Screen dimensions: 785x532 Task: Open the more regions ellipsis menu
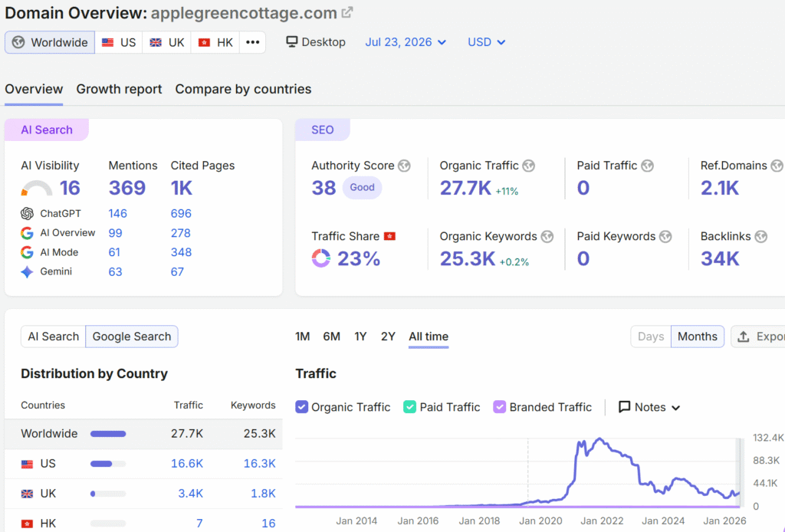click(253, 42)
